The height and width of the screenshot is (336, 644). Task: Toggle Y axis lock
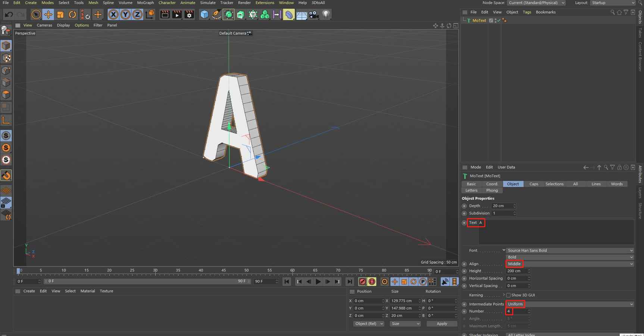[x=125, y=15]
